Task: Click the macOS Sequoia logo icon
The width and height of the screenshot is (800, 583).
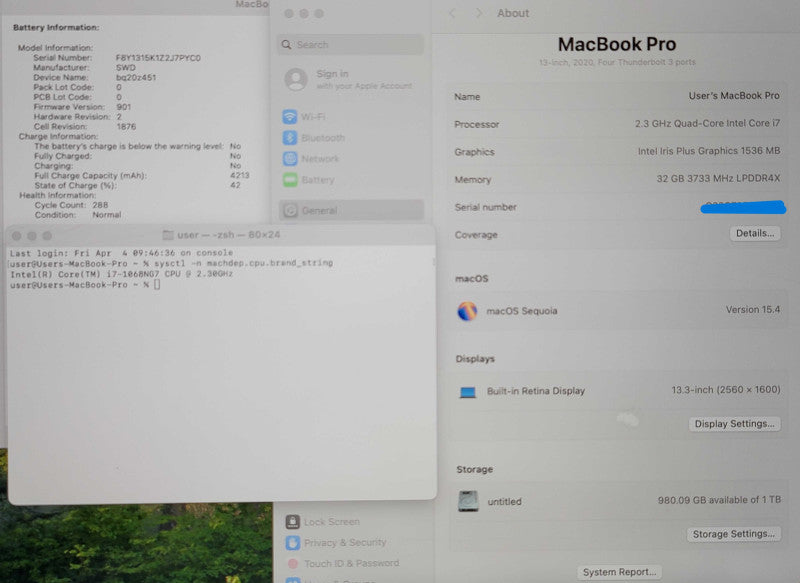Action: pos(467,311)
